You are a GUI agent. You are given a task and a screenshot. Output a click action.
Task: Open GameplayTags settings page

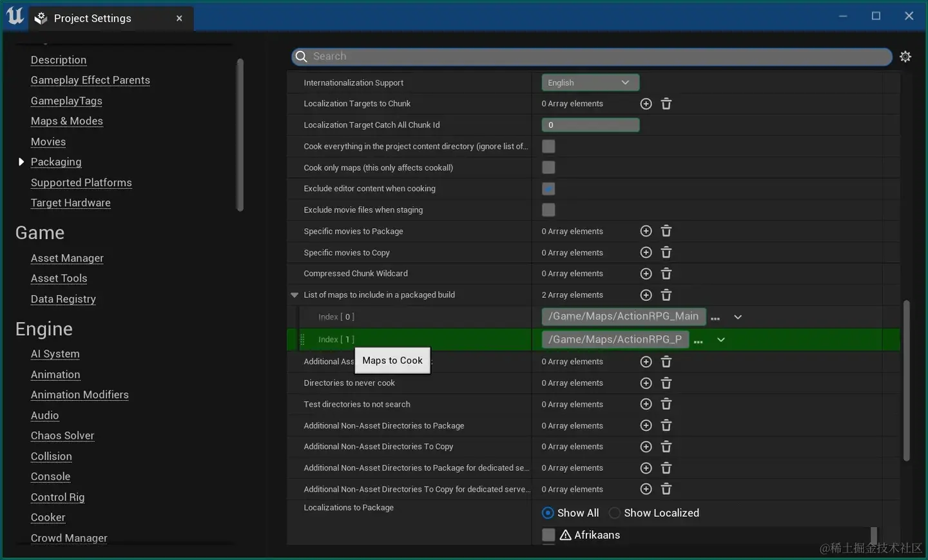point(66,101)
